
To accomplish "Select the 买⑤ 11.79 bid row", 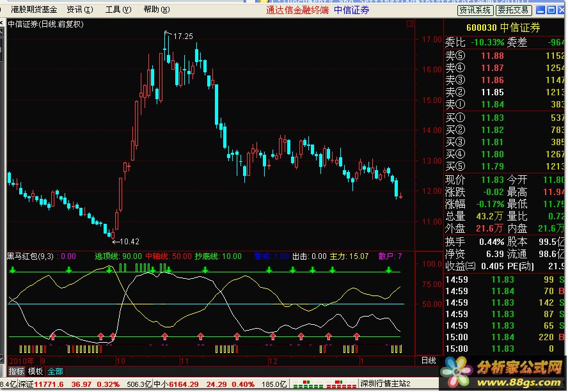I will (x=504, y=166).
